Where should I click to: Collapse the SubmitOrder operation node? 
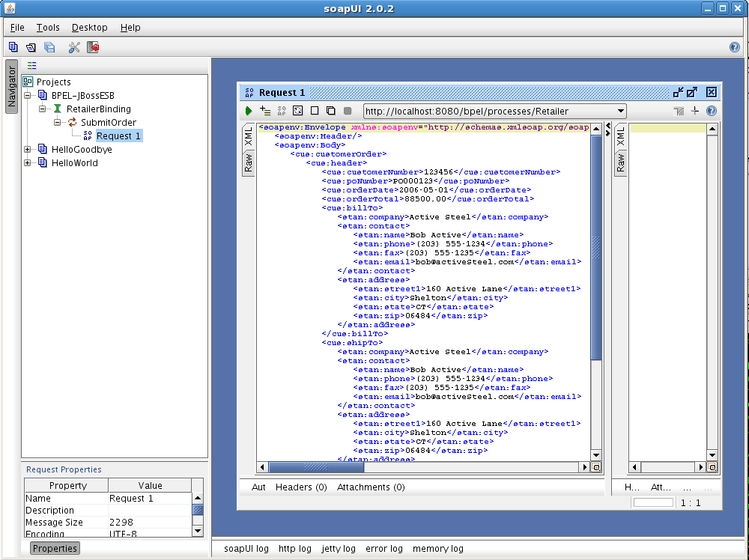[58, 122]
